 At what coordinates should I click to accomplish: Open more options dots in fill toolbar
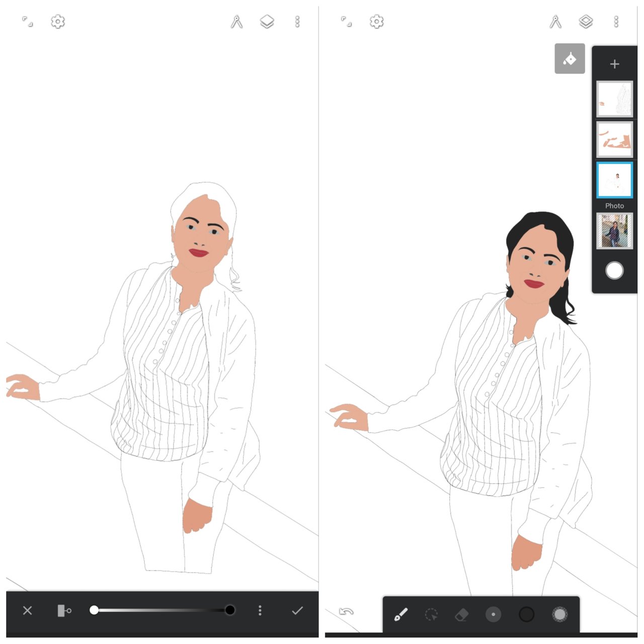tap(260, 610)
